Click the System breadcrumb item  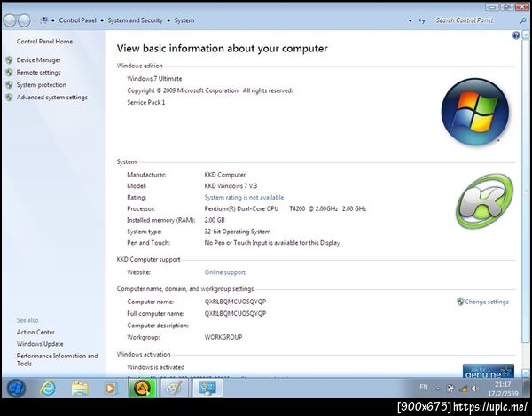(x=184, y=20)
